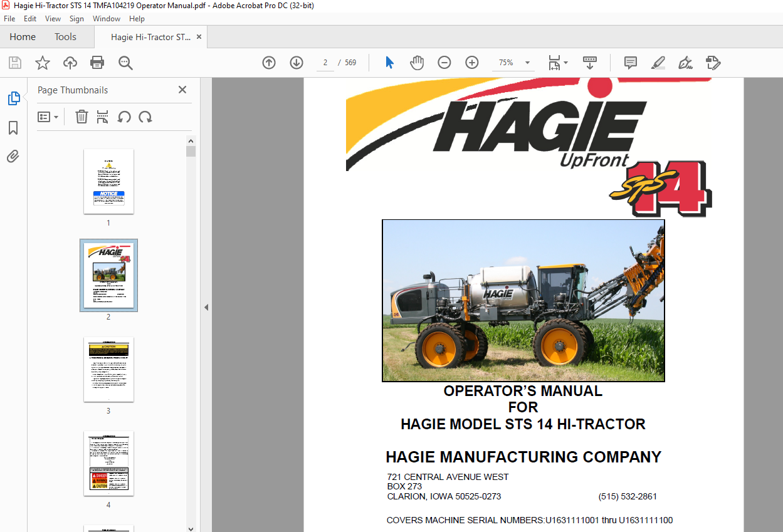Viewport: 783px width, 532px height.
Task: Click the upload to cloud icon
Action: click(x=70, y=63)
